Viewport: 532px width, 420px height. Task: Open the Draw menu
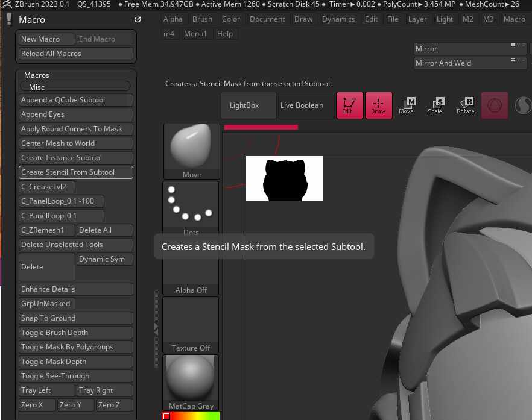coord(303,19)
